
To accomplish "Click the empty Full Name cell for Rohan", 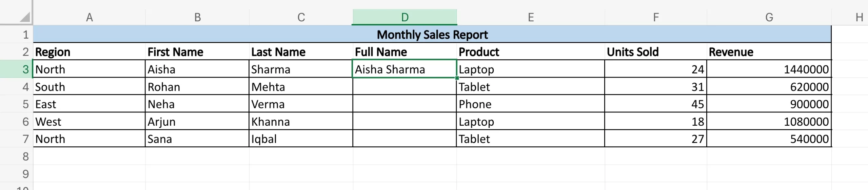I will click(405, 87).
